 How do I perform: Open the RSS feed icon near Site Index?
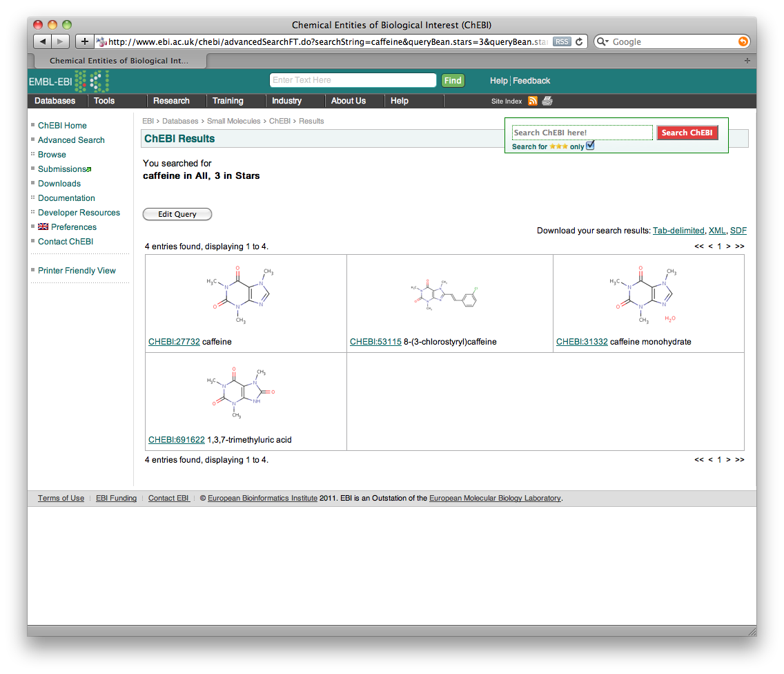[533, 101]
